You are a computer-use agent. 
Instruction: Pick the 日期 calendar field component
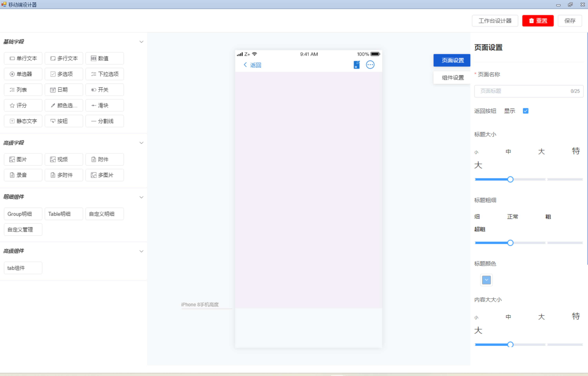coord(64,90)
